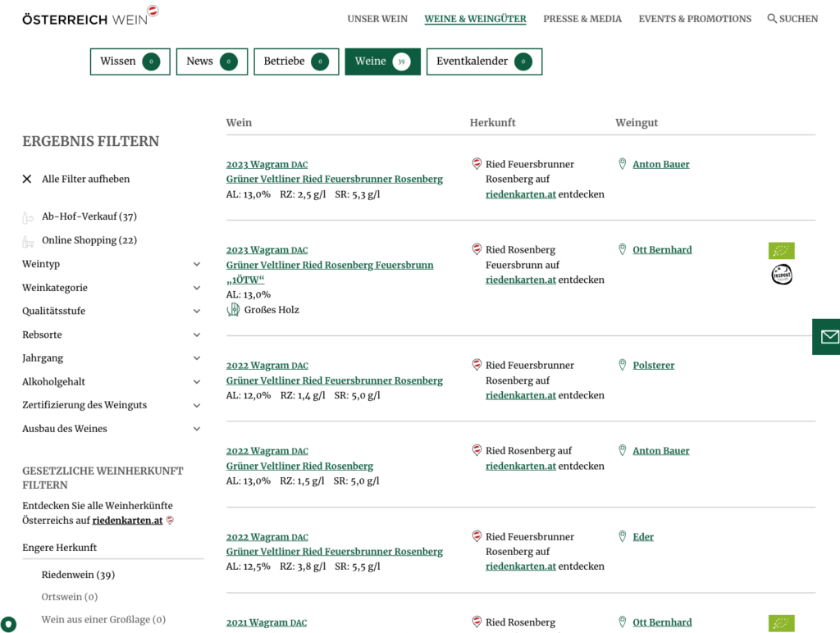Viewport: 840px width, 633px height.
Task: Expand Zertifizierung des Weinguts filter
Action: [112, 405]
